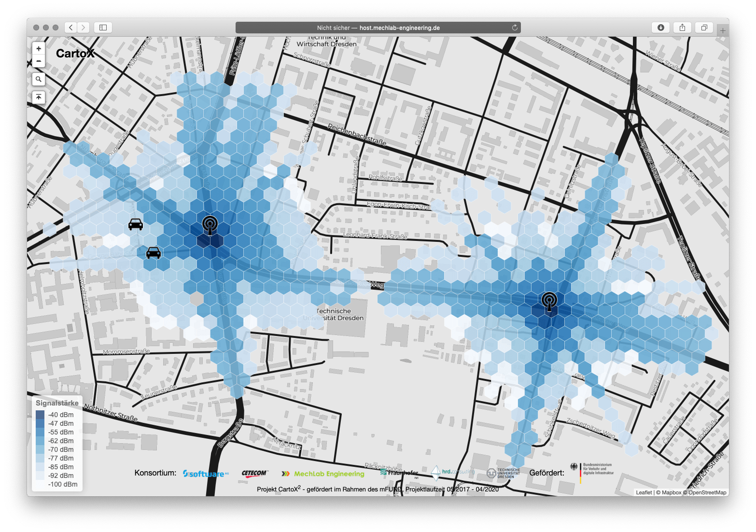Click the Zschertnitzer Weg map label
Viewport: 756px width, 532px height.
coord(591,429)
